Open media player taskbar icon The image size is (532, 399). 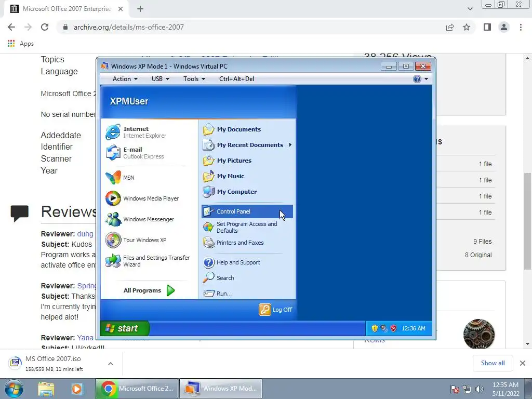[x=77, y=389]
